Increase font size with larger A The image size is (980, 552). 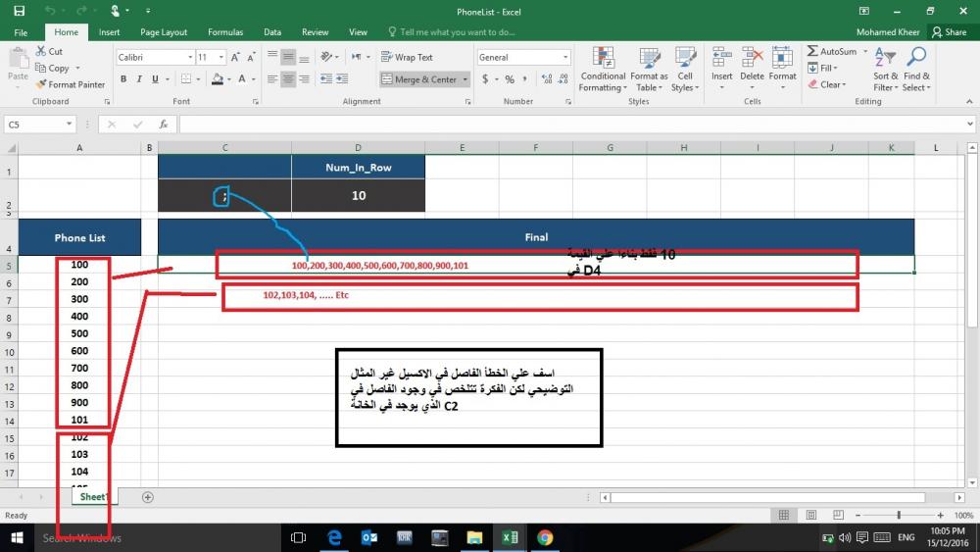click(235, 57)
